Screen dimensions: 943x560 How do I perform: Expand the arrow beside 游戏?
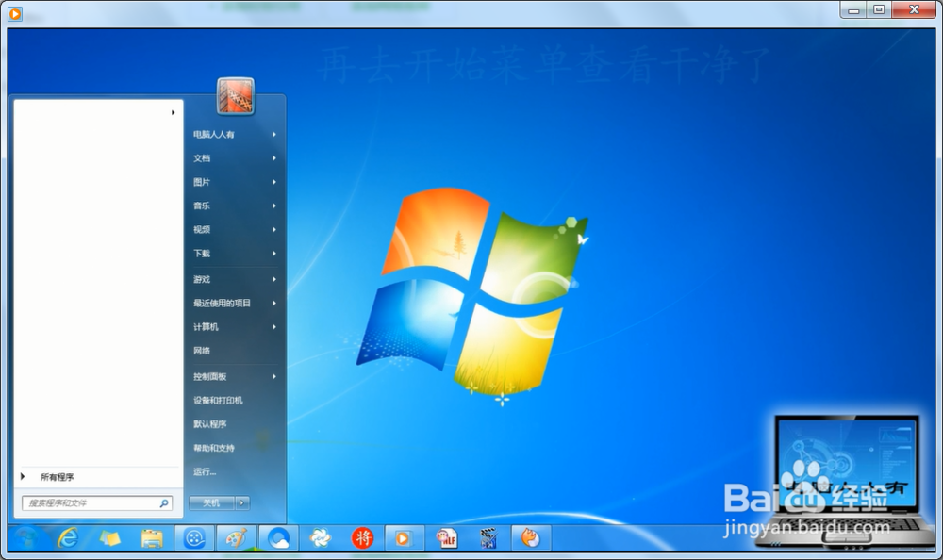(274, 279)
